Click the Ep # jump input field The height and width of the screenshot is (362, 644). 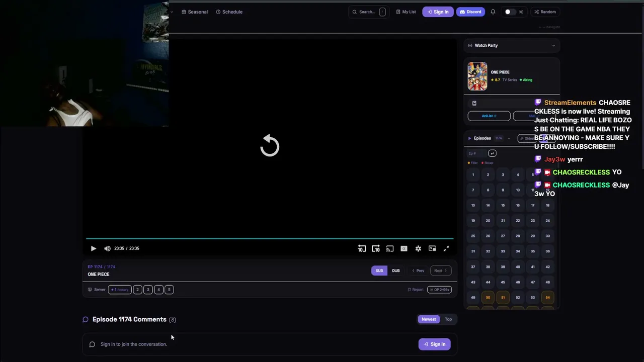476,153
